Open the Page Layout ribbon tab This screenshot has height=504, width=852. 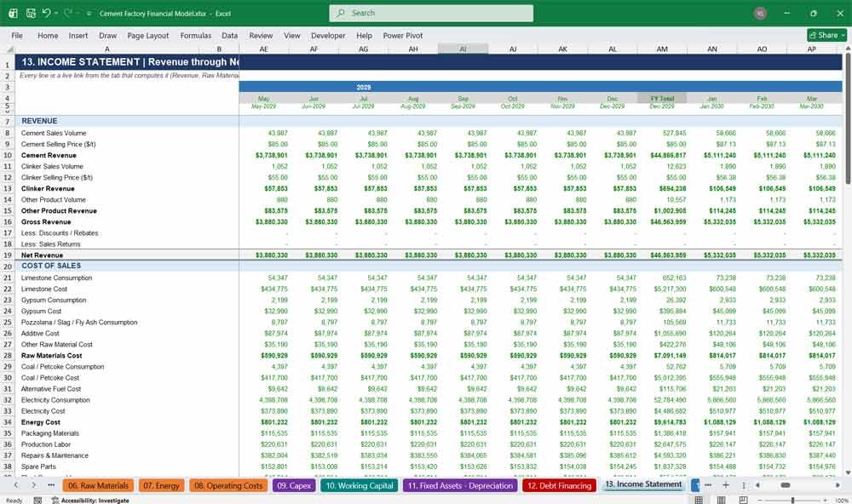point(147,35)
